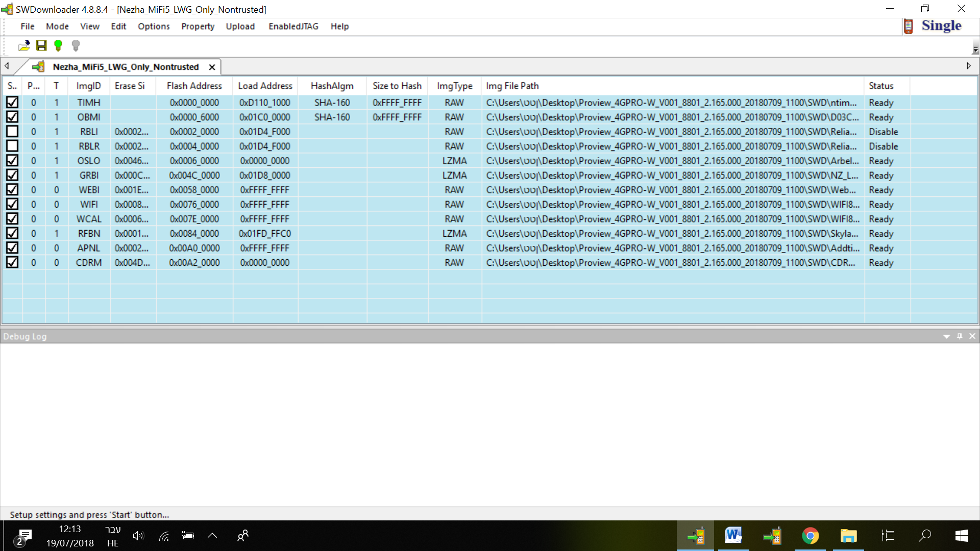Uncheck the RFBN image checkbox
The height and width of the screenshot is (551, 980).
(12, 233)
